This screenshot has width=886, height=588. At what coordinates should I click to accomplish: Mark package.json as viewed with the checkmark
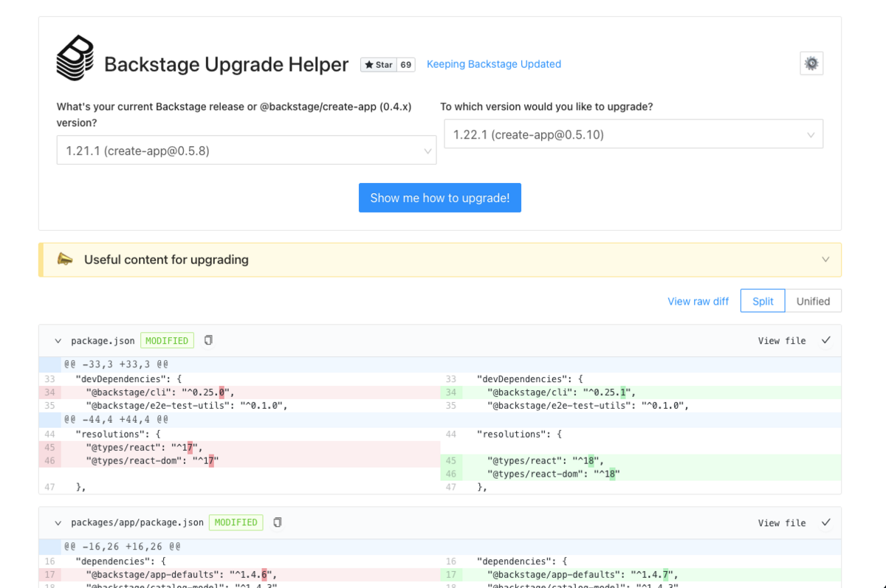(826, 340)
